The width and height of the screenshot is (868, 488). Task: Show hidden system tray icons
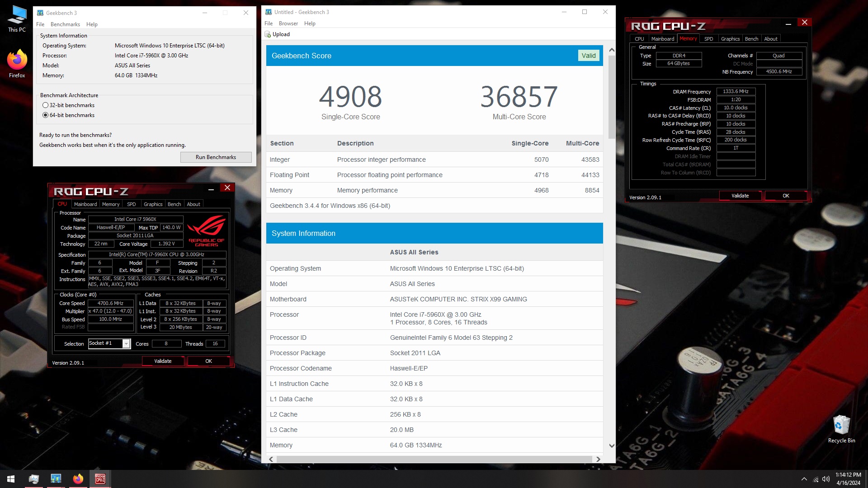click(x=804, y=479)
